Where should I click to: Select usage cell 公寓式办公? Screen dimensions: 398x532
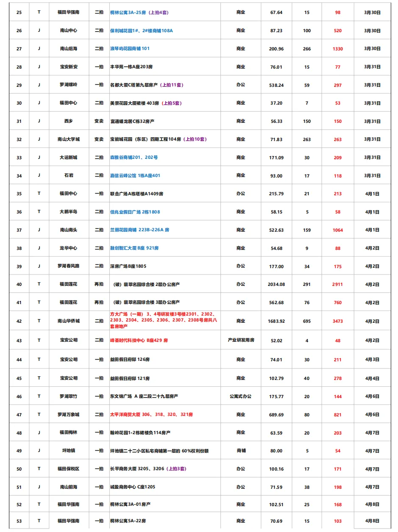click(x=241, y=396)
